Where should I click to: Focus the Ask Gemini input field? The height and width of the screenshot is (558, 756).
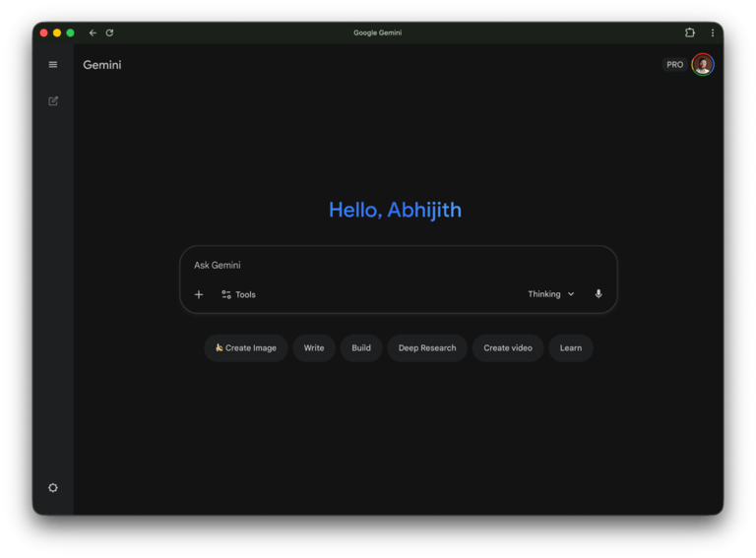coord(399,265)
